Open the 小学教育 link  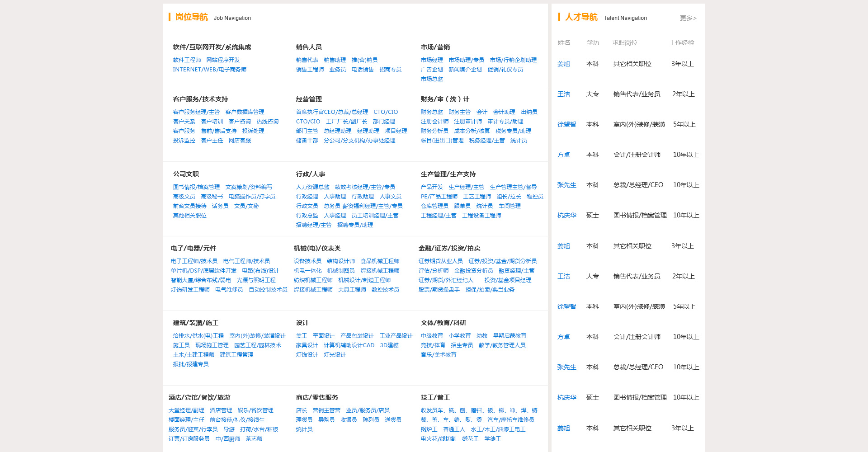(460, 336)
